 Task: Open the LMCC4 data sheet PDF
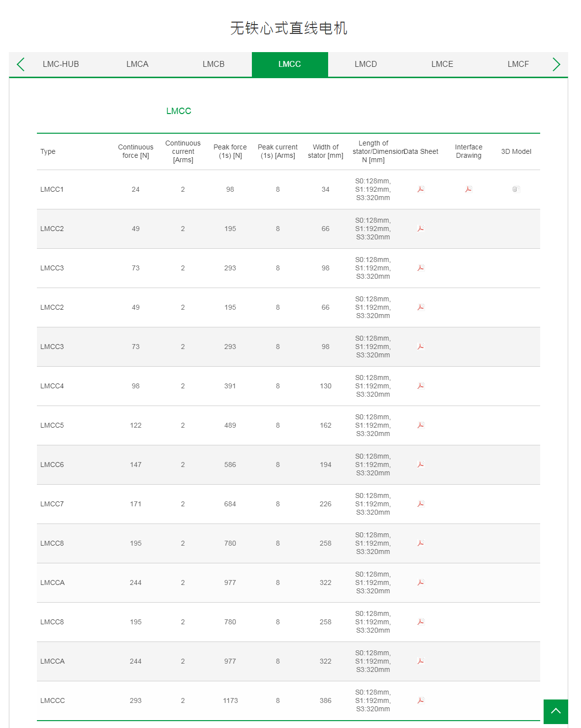pos(421,386)
